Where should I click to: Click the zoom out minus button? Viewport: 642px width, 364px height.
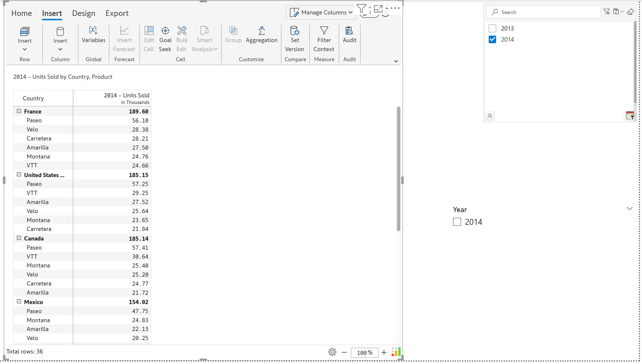[344, 353]
